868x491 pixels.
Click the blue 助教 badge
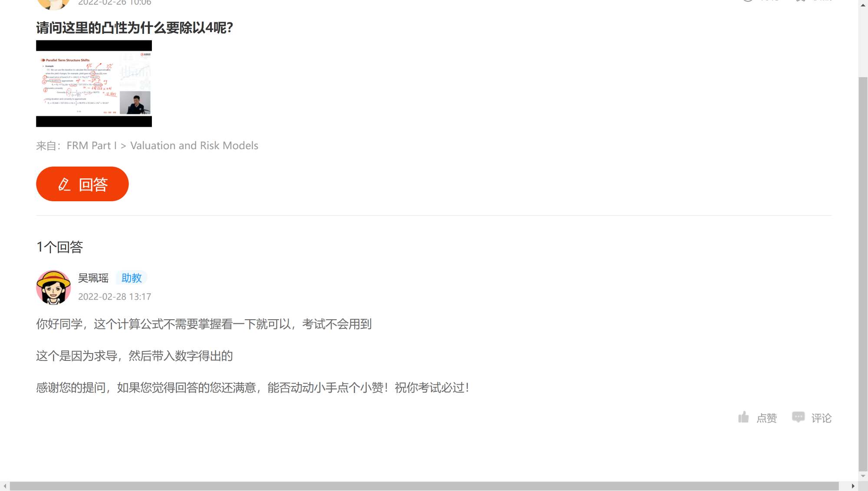click(132, 278)
